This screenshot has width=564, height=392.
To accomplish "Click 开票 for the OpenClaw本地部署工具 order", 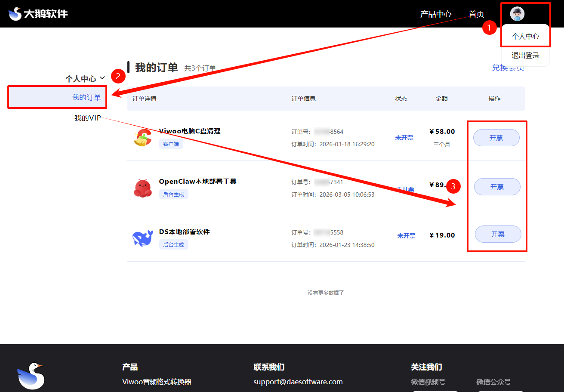I will click(x=497, y=187).
